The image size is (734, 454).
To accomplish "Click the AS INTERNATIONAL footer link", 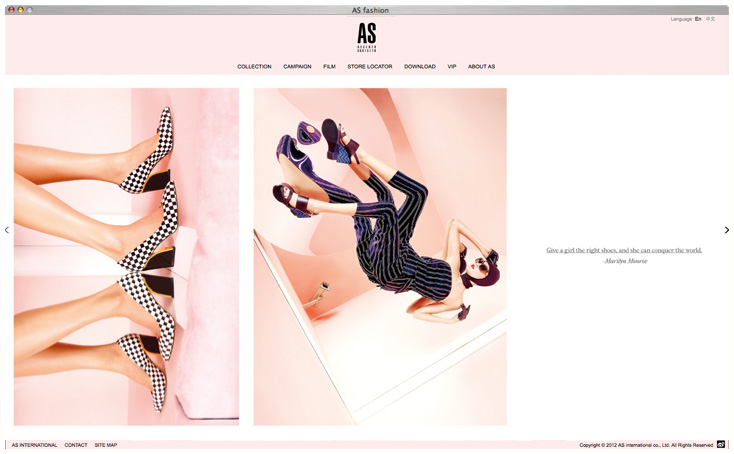I will (34, 445).
